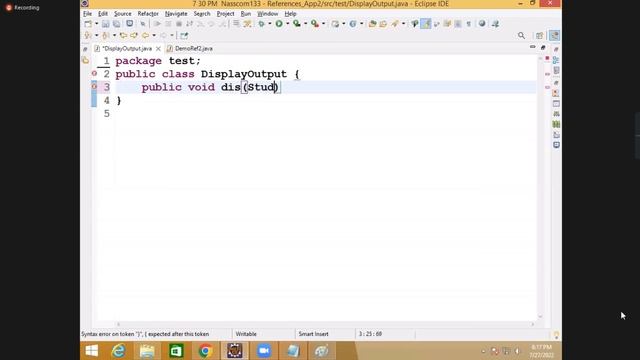The width and height of the screenshot is (640, 360).
Task: Open the External Tools dropdown arrow
Action: (x=323, y=24)
